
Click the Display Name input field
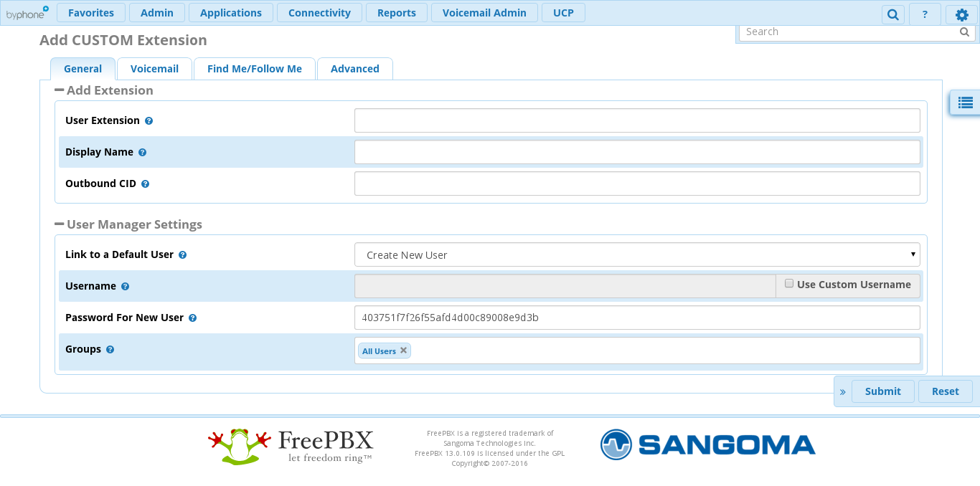click(x=636, y=152)
